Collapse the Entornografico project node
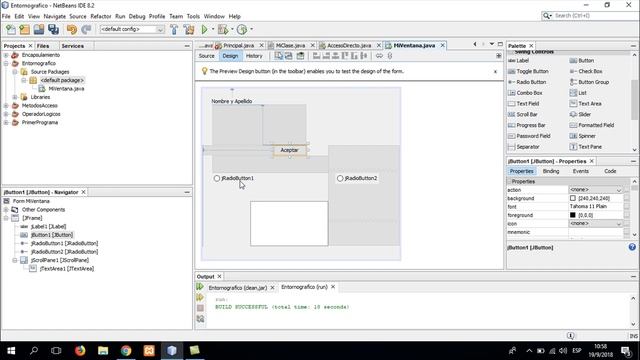640x360 pixels. (x=6, y=64)
